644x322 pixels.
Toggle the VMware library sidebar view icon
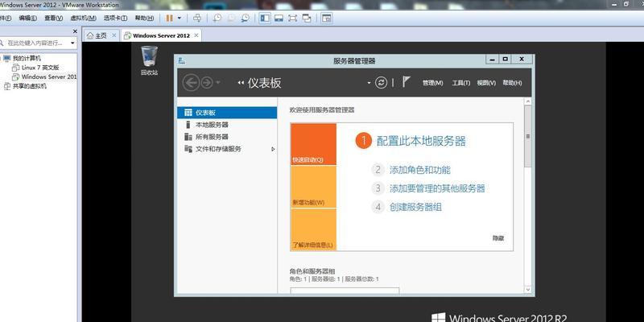(265, 18)
